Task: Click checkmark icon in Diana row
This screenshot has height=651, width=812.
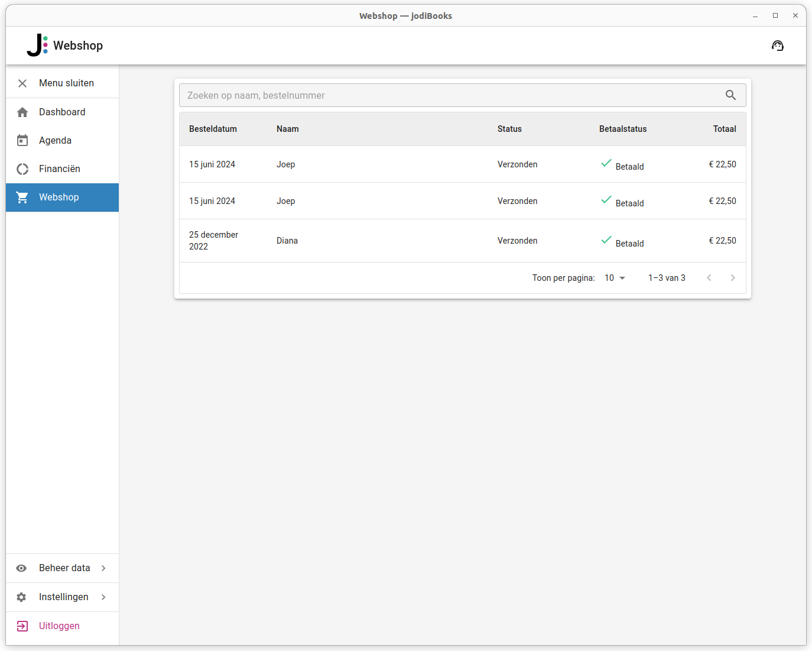Action: click(606, 240)
